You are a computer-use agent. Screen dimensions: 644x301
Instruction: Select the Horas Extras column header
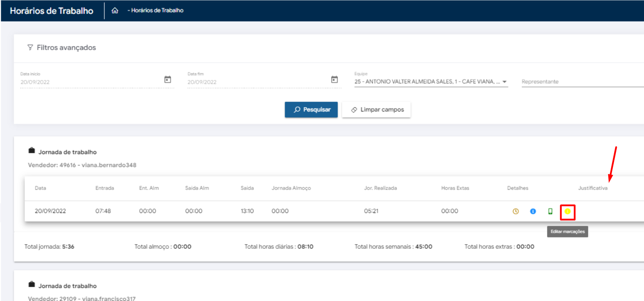coord(455,188)
